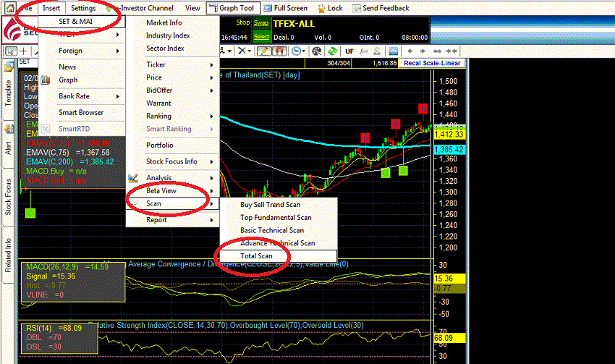Click the color palette icon
This screenshot has height=364, width=615.
pyautogui.click(x=316, y=51)
